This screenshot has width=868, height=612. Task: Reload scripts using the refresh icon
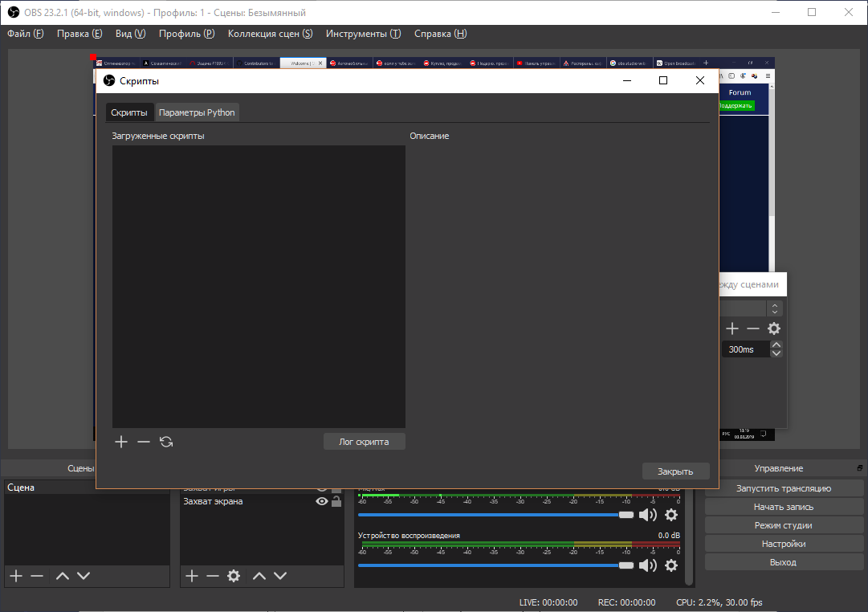coord(166,442)
